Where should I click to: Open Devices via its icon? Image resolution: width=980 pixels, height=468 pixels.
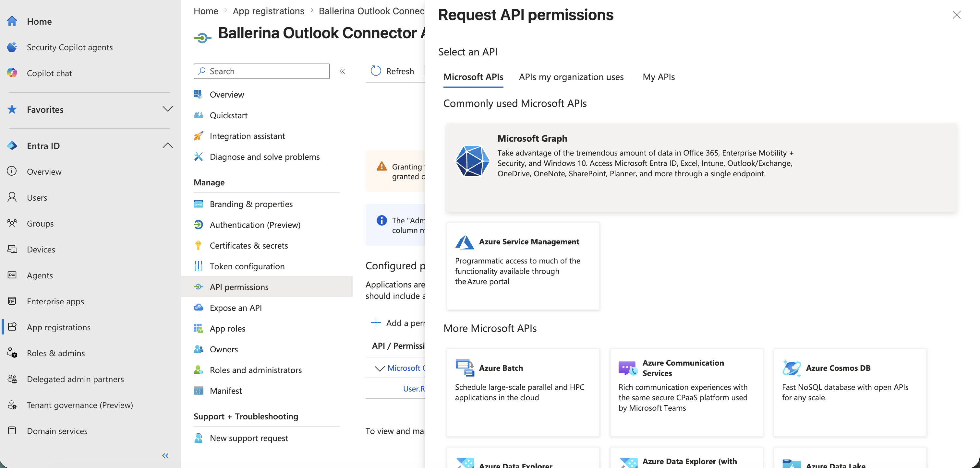click(x=12, y=249)
